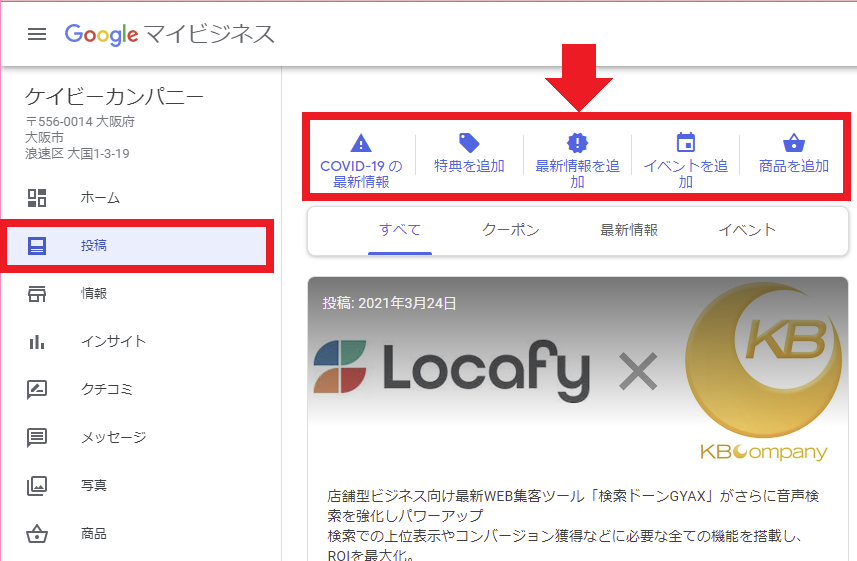Open ホーム in the sidebar

coord(100,197)
